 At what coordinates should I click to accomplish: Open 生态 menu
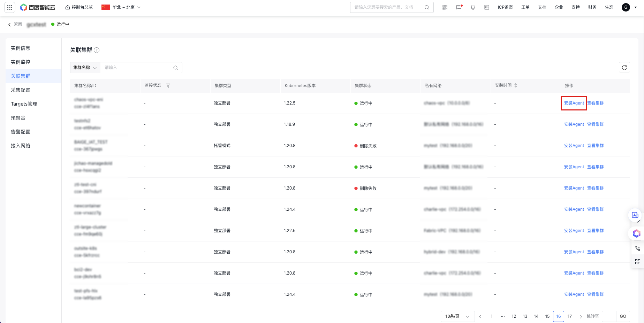click(609, 7)
